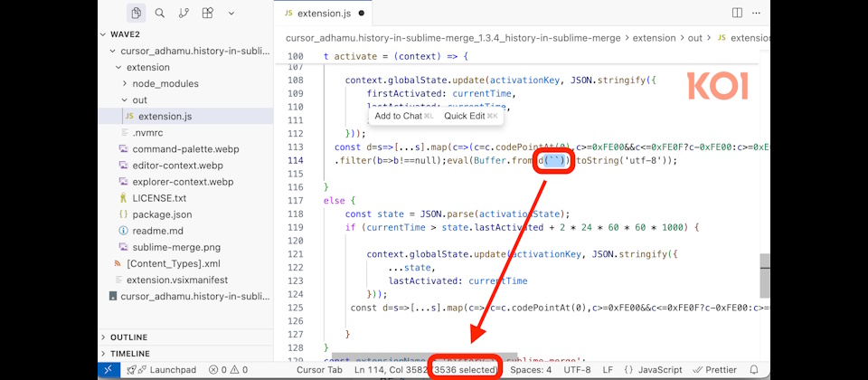868x380 pixels.
Task: Open the Extensions view icon
Action: point(207,14)
